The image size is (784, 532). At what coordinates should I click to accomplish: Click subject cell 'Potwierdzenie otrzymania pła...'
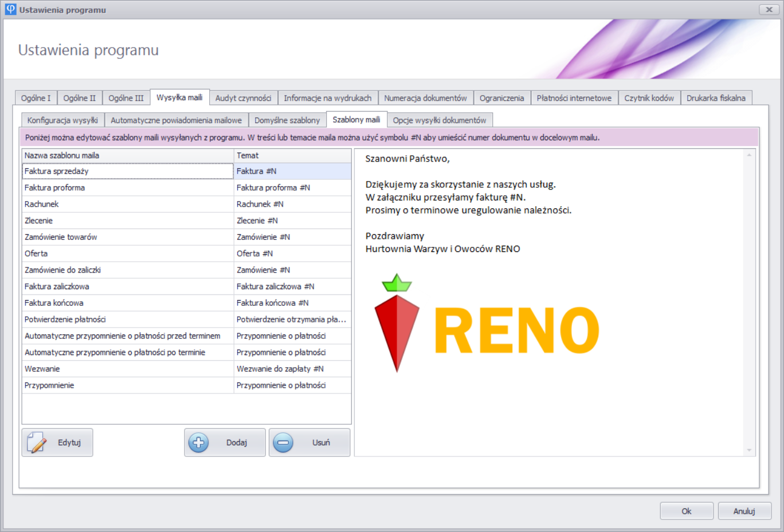point(292,320)
